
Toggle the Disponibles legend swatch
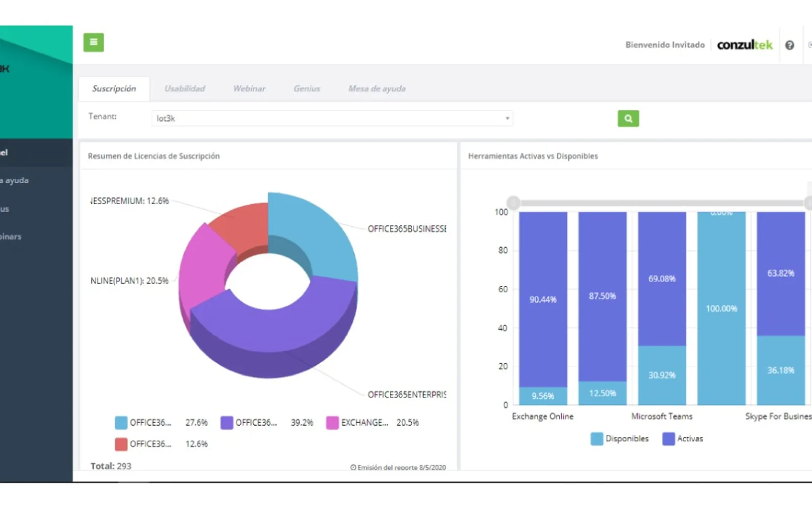click(597, 438)
